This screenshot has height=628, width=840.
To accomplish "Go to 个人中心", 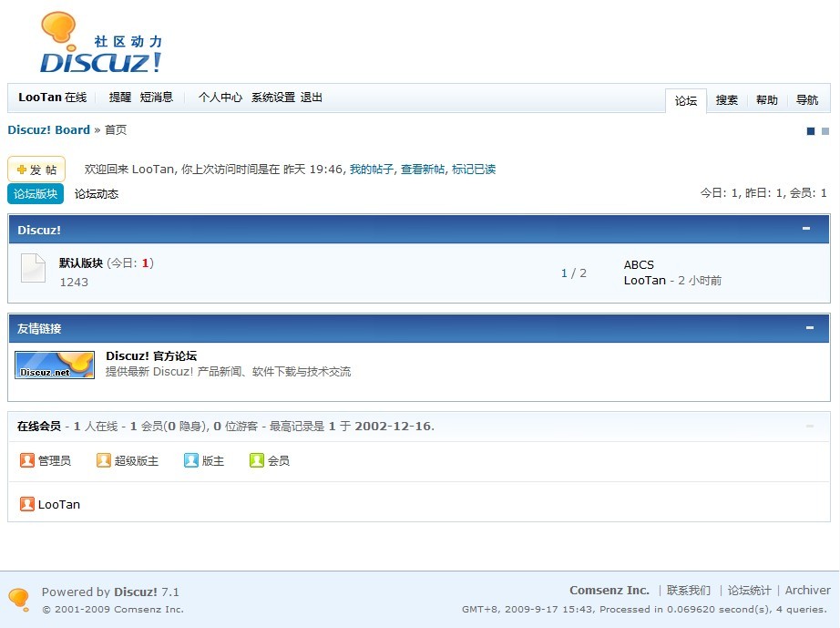I will click(220, 98).
